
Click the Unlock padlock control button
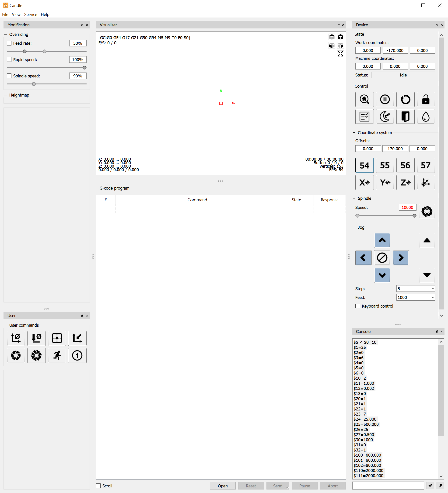(x=426, y=99)
